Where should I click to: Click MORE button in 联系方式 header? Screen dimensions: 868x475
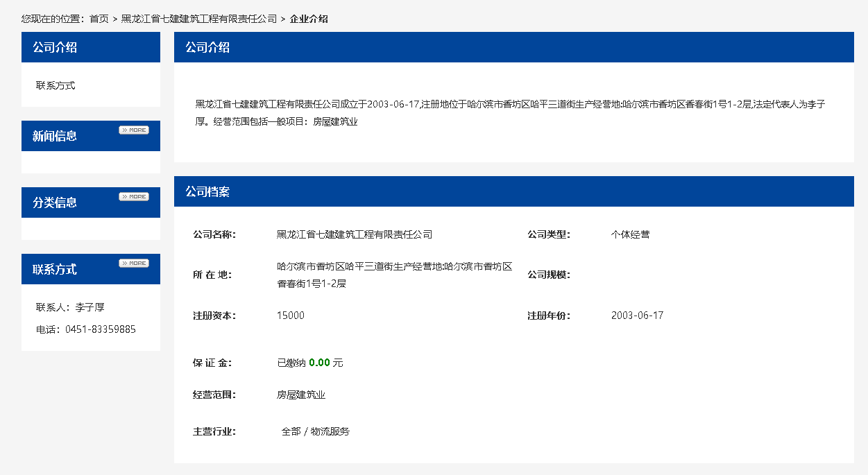134,263
